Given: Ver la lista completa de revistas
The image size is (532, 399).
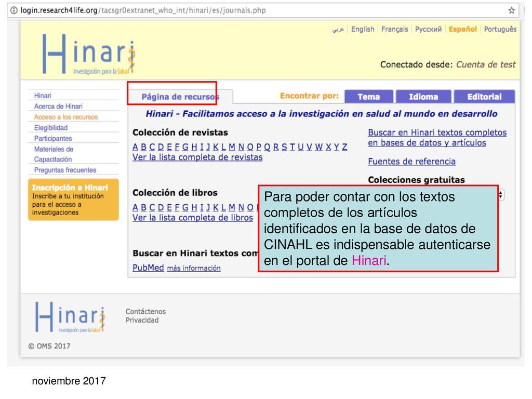Looking at the screenshot, I should (x=197, y=157).
